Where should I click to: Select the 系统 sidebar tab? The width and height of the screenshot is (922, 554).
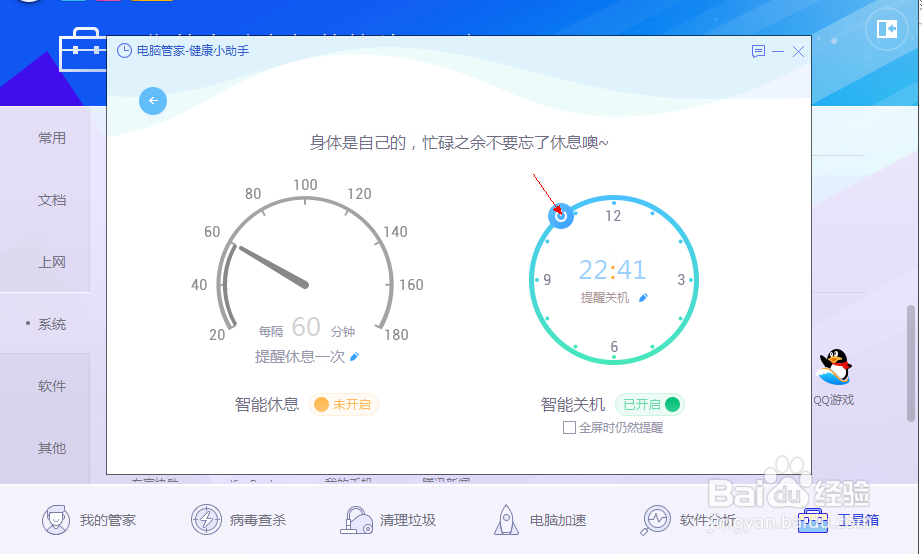[52, 324]
